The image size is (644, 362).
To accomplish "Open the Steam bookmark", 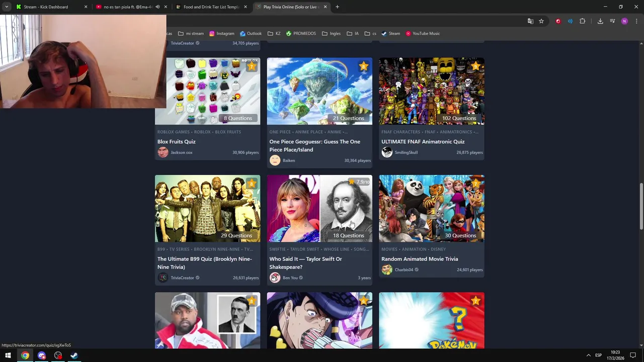I will pyautogui.click(x=390, y=33).
